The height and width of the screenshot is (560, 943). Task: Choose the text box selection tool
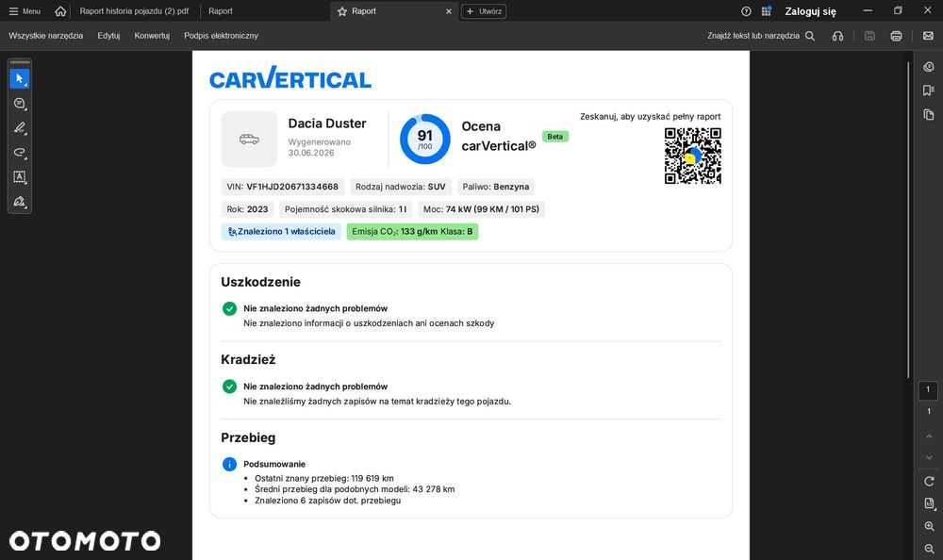click(x=19, y=177)
